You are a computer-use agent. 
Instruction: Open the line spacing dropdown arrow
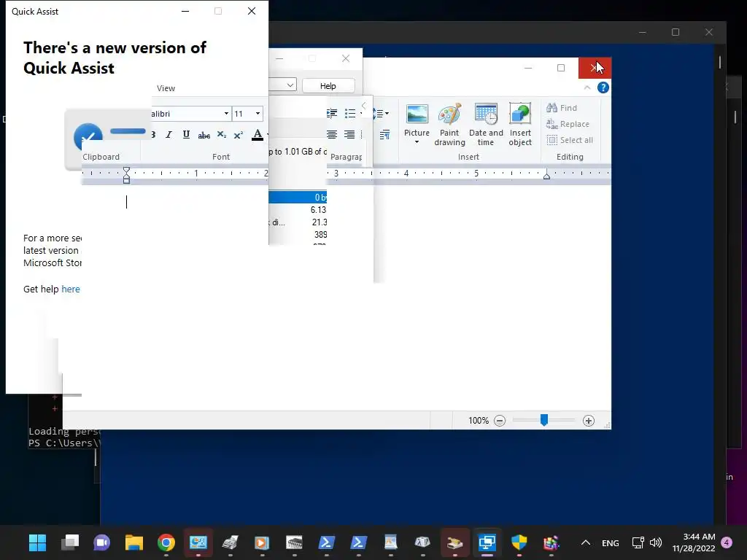coord(387,113)
